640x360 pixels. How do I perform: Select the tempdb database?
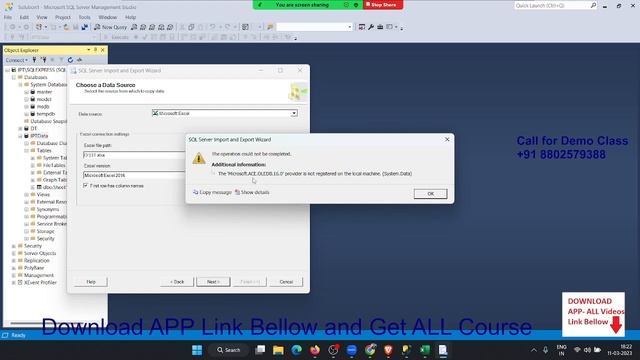click(x=45, y=114)
